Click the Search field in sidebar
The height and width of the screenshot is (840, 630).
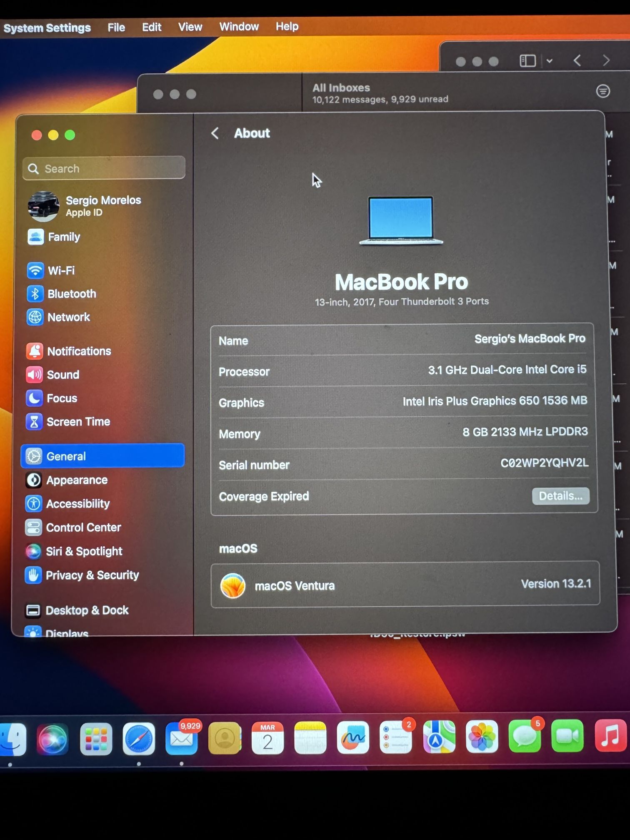pos(104,168)
